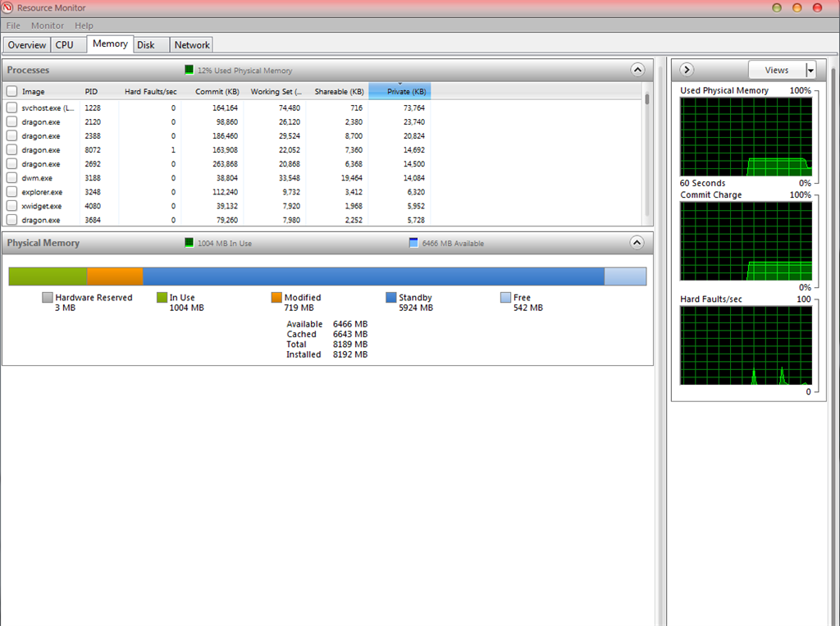Sort by Commit (KB) column header

pyautogui.click(x=217, y=92)
